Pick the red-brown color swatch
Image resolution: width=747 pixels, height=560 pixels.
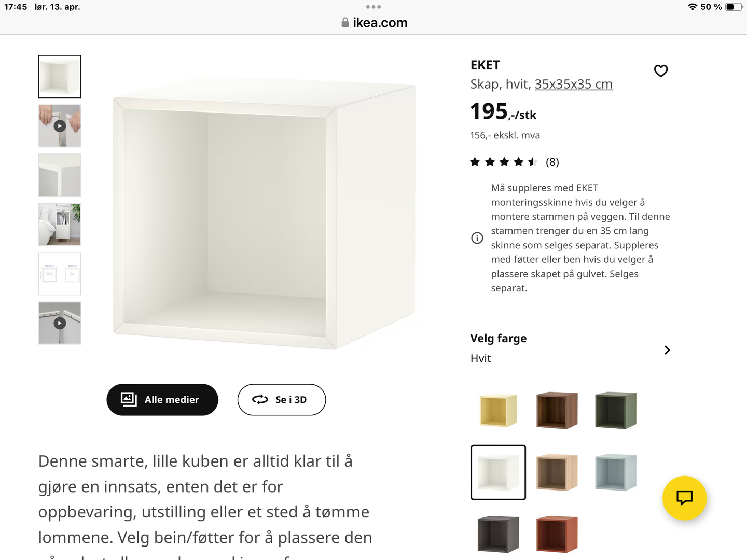tap(557, 534)
